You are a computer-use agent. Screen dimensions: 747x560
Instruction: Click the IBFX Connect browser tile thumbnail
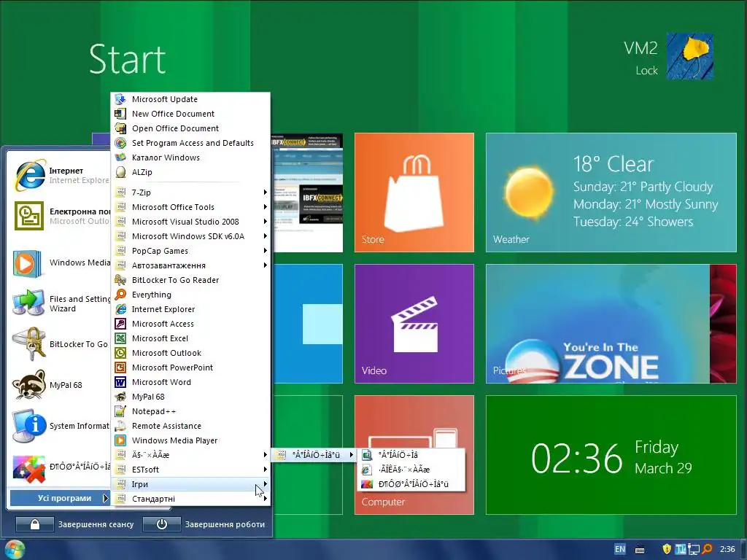307,192
